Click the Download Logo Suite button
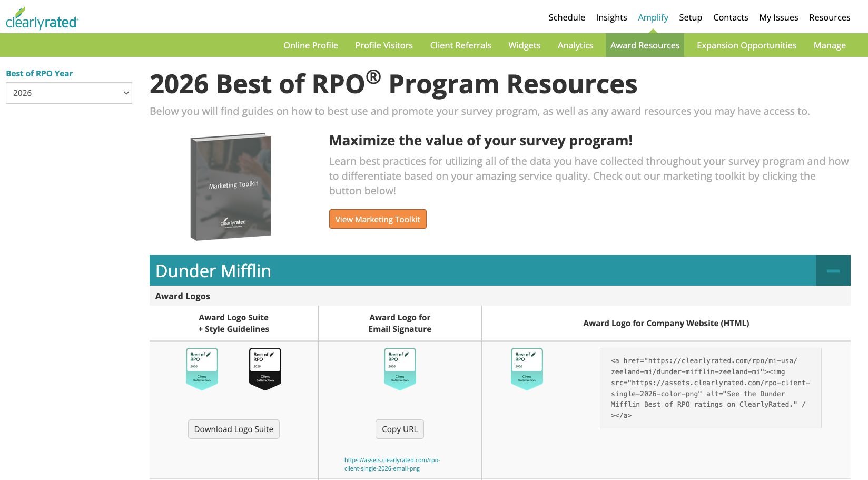Image resolution: width=868 pixels, height=480 pixels. tap(233, 429)
